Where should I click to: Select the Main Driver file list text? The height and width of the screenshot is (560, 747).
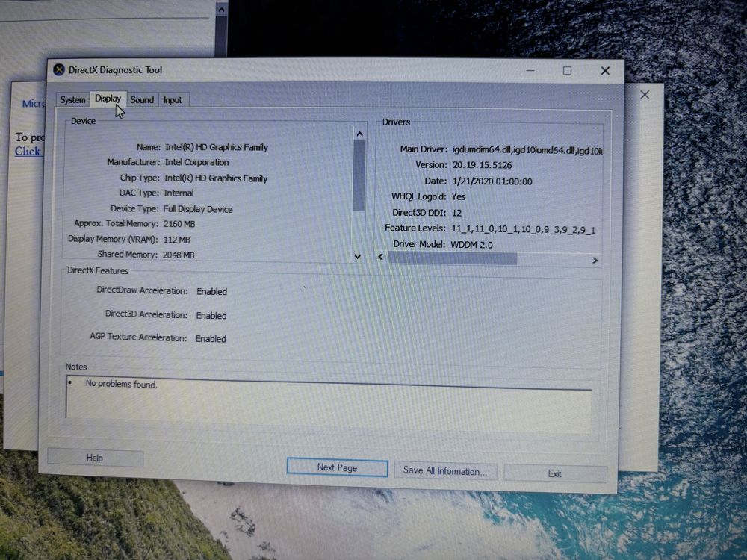tap(527, 151)
